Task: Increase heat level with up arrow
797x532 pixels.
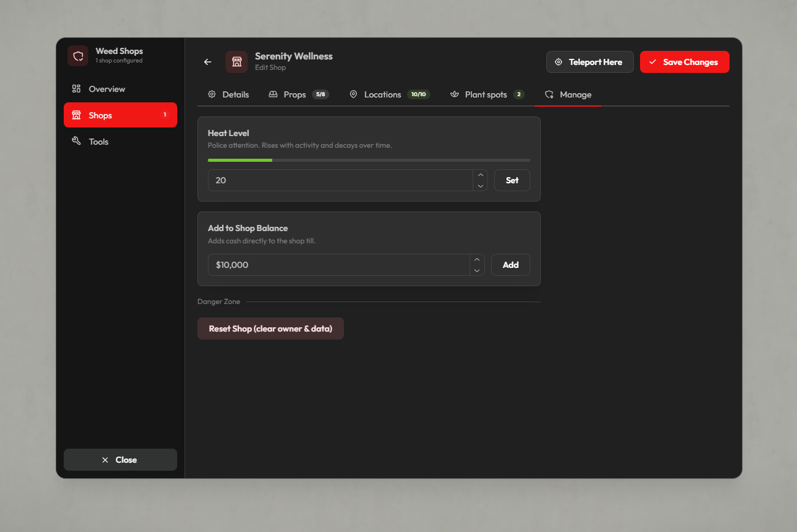Action: point(481,175)
